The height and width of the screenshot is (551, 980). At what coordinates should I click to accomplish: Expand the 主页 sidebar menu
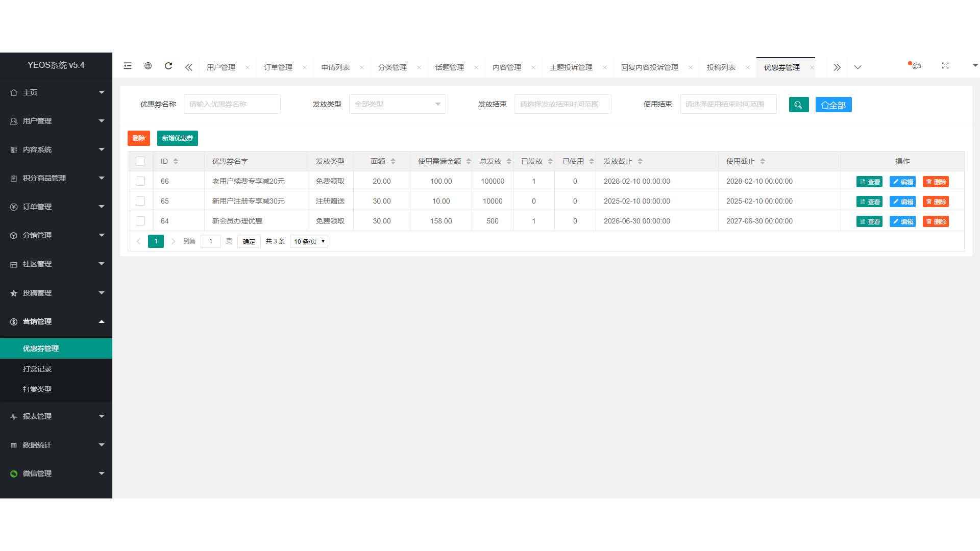tap(56, 92)
